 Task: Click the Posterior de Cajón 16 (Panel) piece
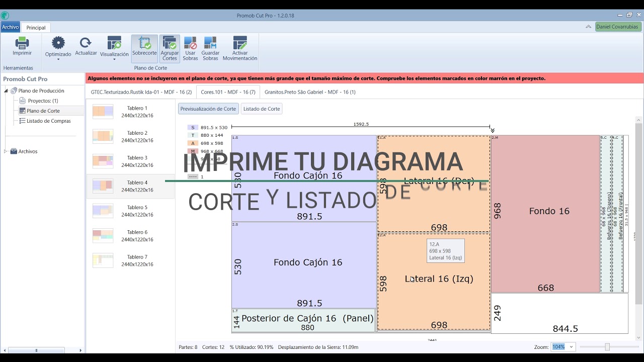click(x=304, y=320)
